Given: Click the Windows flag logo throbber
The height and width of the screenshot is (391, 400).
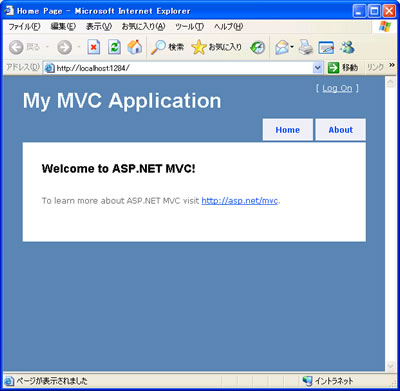Looking at the screenshot, I should click(385, 26).
